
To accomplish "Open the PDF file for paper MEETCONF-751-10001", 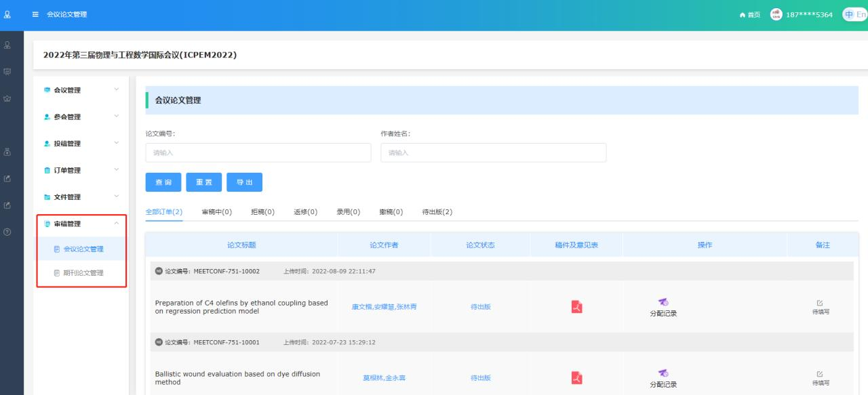I will [576, 377].
